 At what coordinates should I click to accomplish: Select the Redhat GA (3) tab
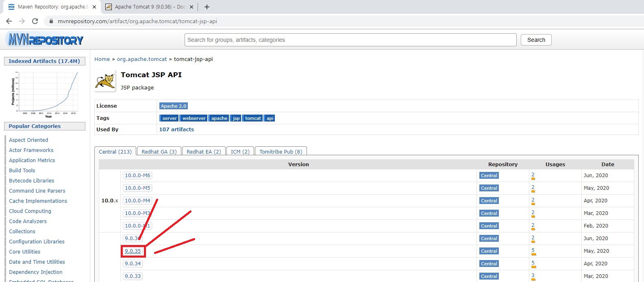(x=159, y=152)
